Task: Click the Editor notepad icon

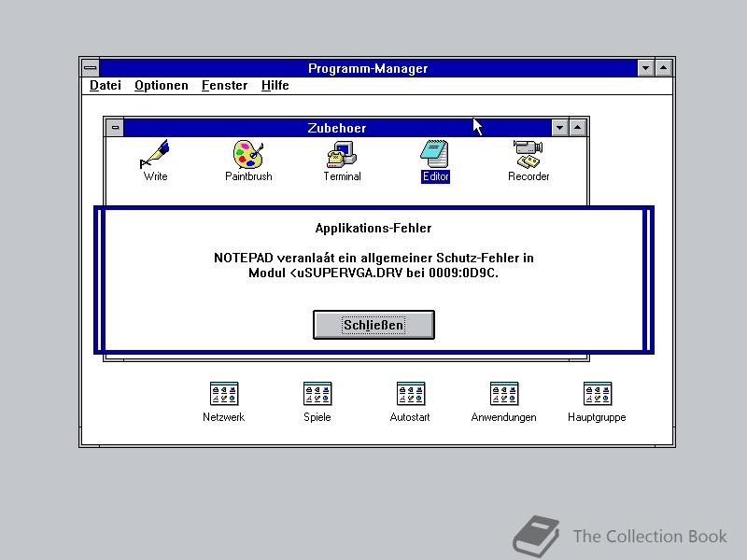Action: tap(434, 154)
